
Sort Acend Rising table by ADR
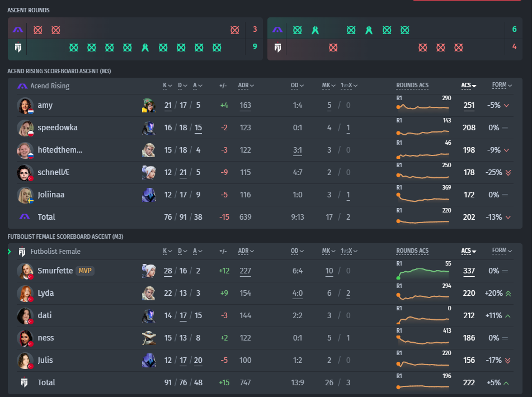246,86
